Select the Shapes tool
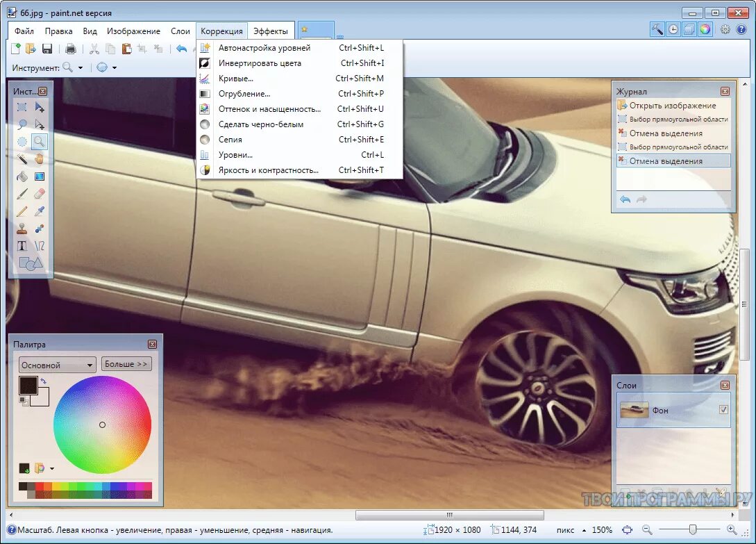The image size is (756, 544). pyautogui.click(x=31, y=263)
